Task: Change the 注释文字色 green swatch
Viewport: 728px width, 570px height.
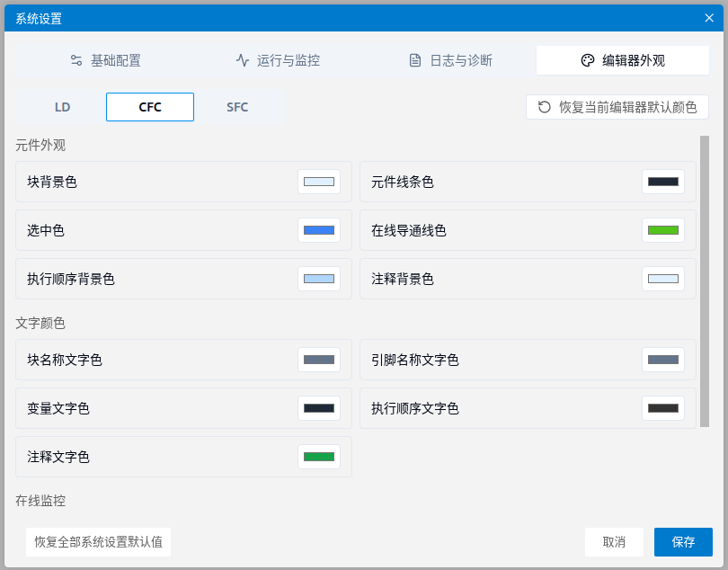Action: click(319, 457)
